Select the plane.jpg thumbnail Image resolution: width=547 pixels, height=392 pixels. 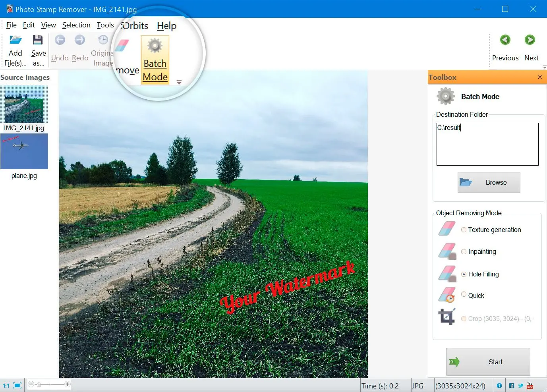click(x=24, y=151)
